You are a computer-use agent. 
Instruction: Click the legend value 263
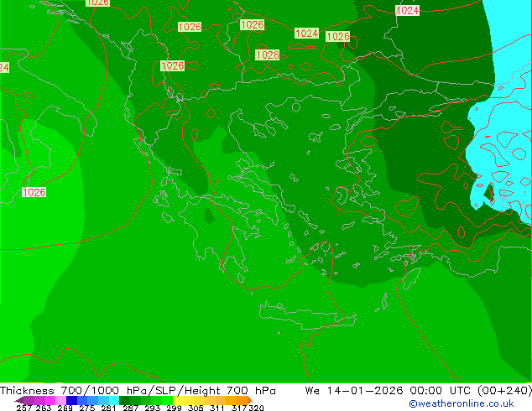[44, 408]
